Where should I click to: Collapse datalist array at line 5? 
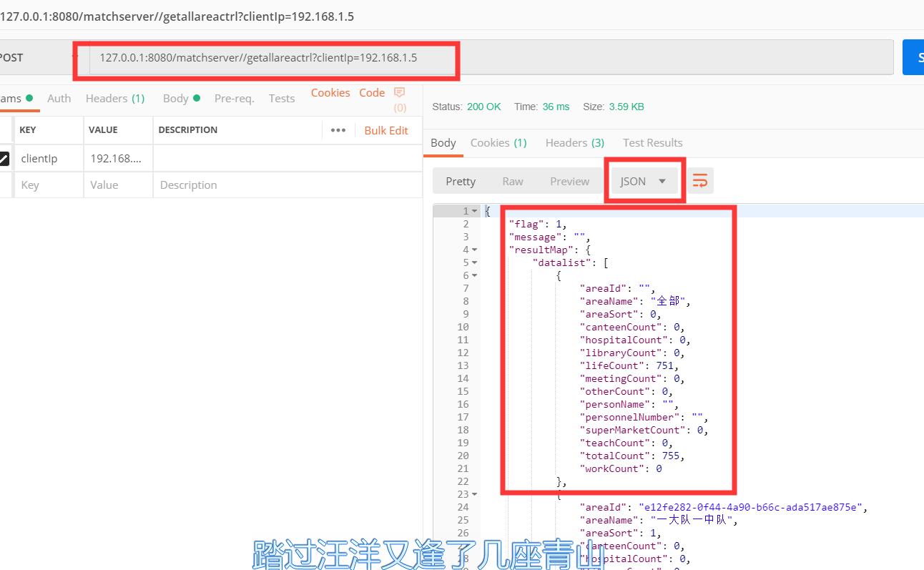click(x=474, y=262)
